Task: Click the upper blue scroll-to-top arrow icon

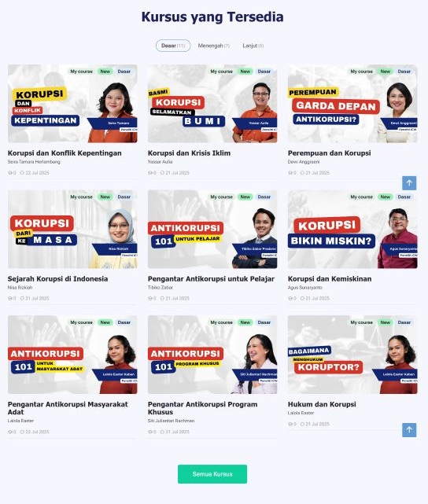Action: click(409, 183)
